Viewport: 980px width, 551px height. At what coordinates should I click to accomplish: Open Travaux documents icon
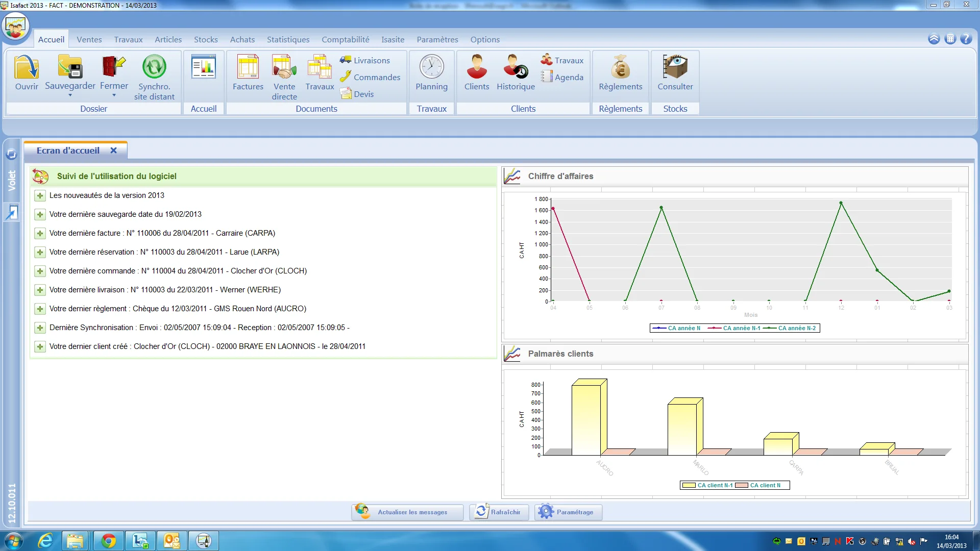click(320, 67)
